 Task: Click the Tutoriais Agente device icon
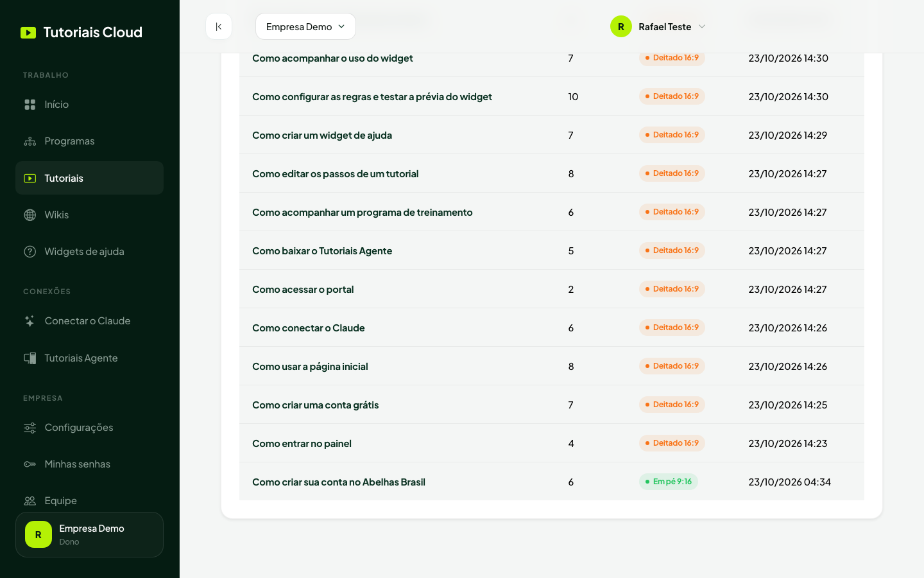[30, 358]
